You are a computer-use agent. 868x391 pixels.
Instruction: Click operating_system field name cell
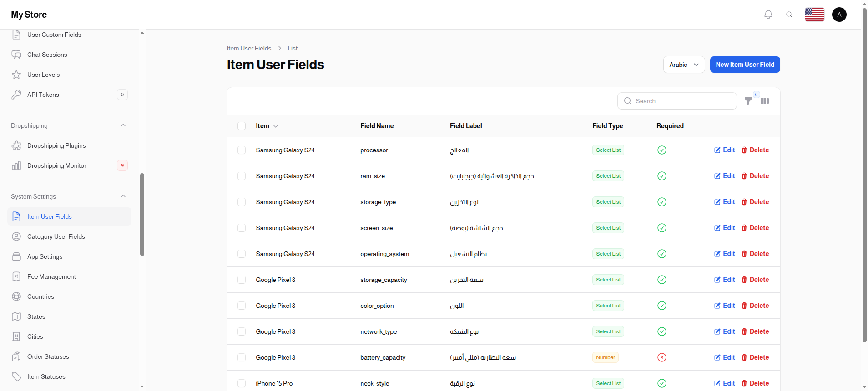(x=385, y=254)
